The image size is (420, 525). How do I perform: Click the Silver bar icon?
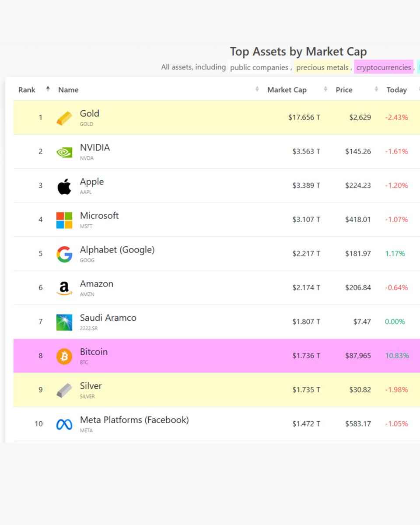(64, 391)
